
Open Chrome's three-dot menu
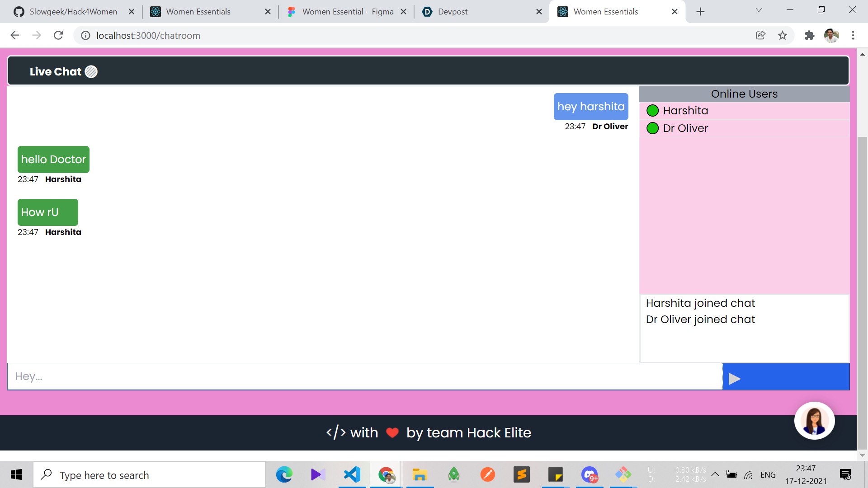tap(853, 35)
